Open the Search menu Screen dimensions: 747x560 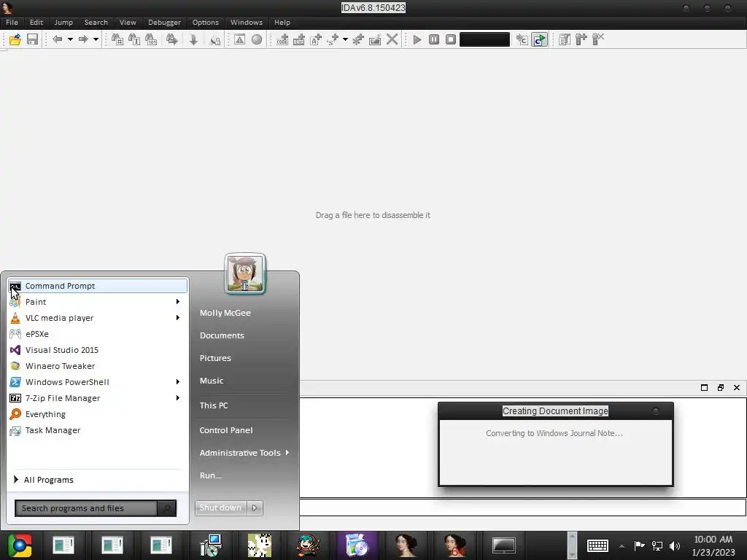click(x=96, y=23)
